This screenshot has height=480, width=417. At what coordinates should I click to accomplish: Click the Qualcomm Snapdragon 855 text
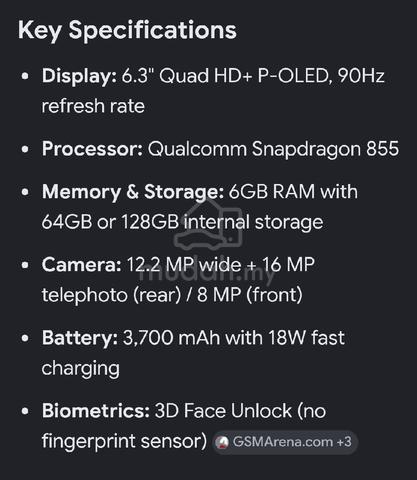click(273, 149)
